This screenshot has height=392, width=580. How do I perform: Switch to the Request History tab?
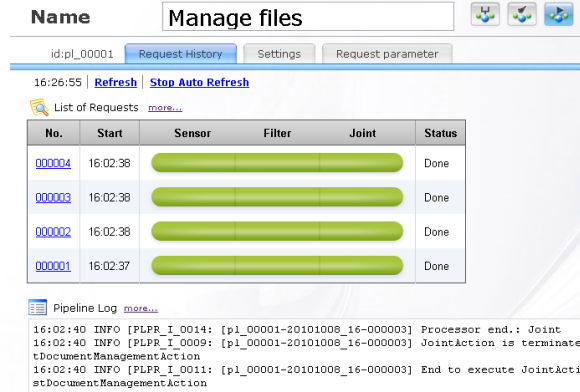(x=181, y=54)
